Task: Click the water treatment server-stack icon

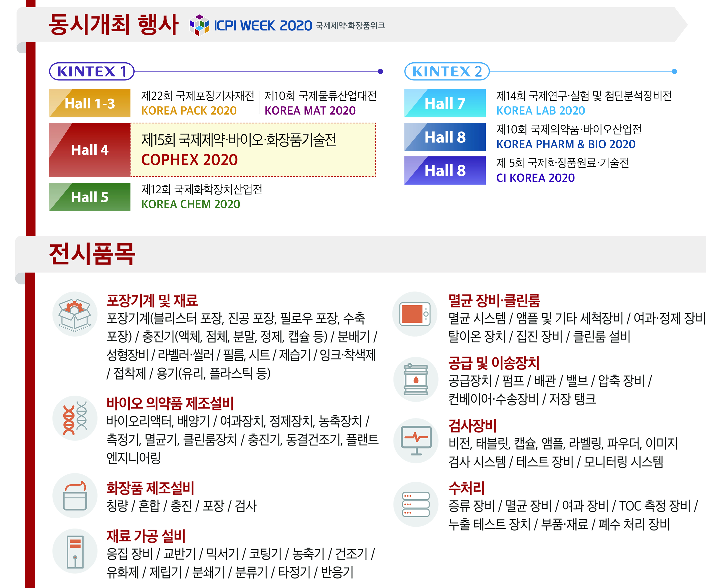Action: pyautogui.click(x=416, y=504)
